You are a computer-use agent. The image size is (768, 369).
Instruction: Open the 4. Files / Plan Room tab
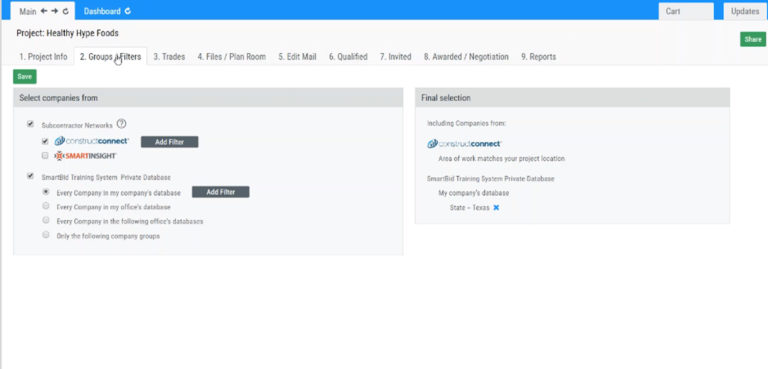click(232, 57)
